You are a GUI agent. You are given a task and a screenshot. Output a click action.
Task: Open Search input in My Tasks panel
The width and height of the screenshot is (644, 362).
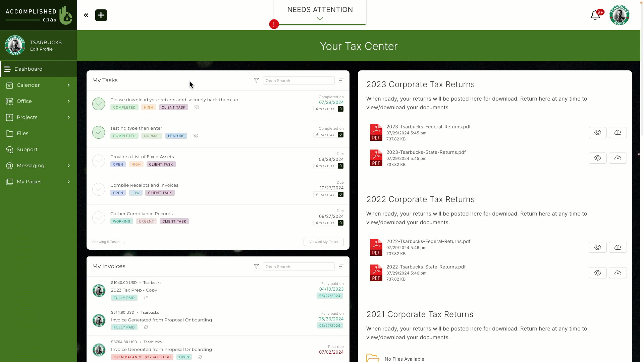(x=299, y=80)
